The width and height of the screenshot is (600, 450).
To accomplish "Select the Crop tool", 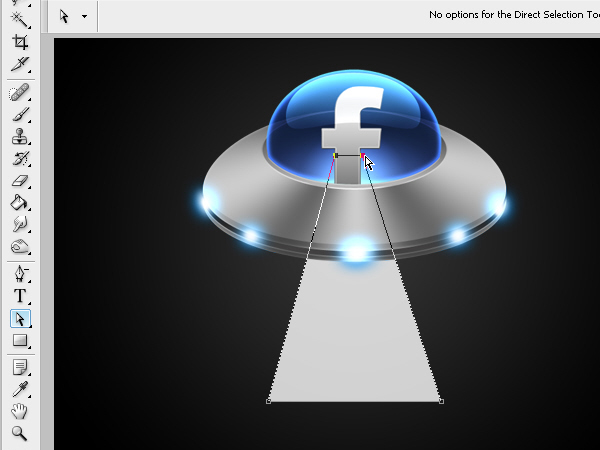I will point(20,42).
